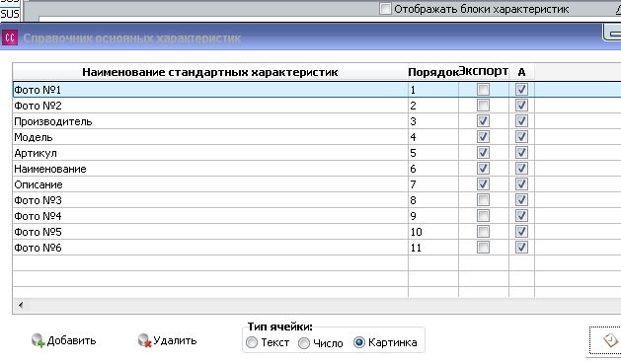Select the Фото №4 row name

coord(38,216)
